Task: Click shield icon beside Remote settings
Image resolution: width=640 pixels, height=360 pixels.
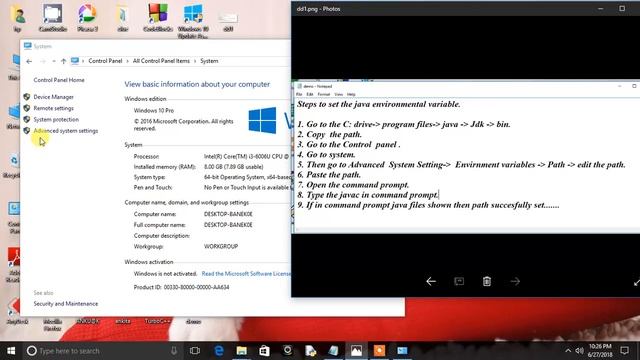Action: point(27,108)
